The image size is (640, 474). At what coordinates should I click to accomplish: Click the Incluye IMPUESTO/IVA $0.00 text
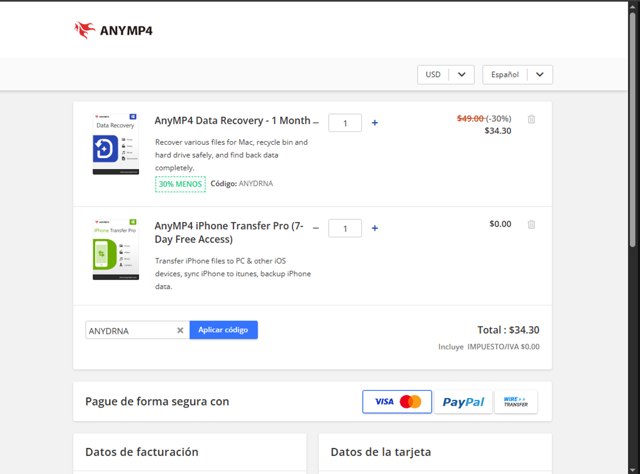pyautogui.click(x=489, y=347)
